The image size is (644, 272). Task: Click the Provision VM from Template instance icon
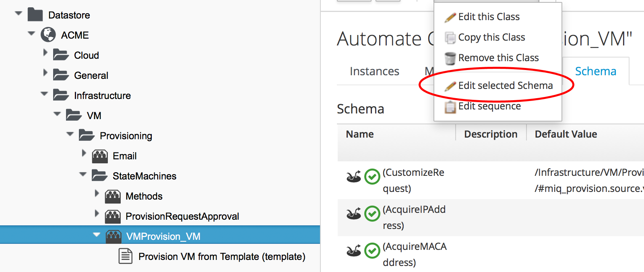pyautogui.click(x=126, y=256)
